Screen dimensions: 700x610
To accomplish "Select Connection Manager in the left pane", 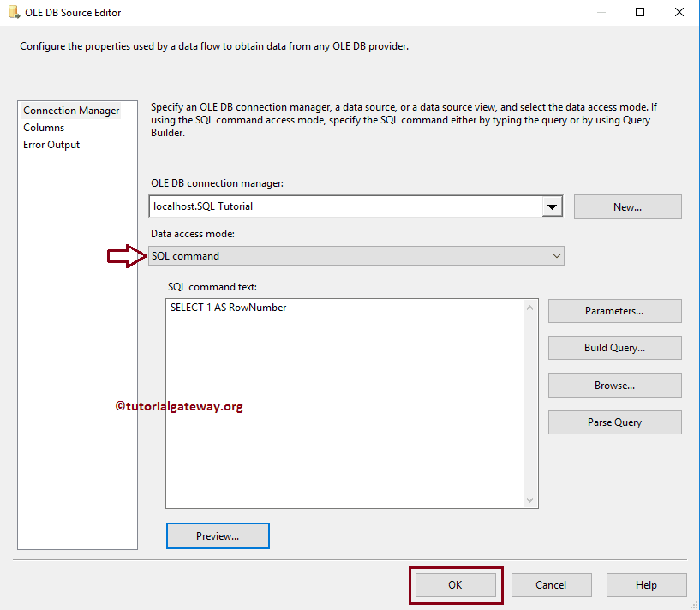I will [71, 110].
